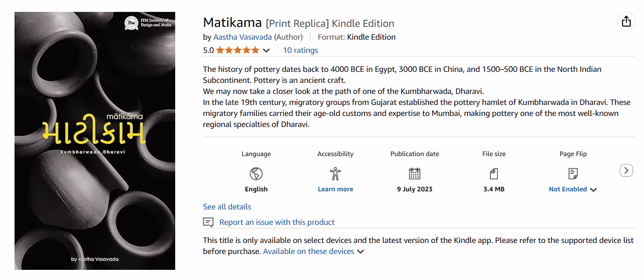Click the Matikama book cover image
The width and height of the screenshot is (644, 280).
coord(95,141)
